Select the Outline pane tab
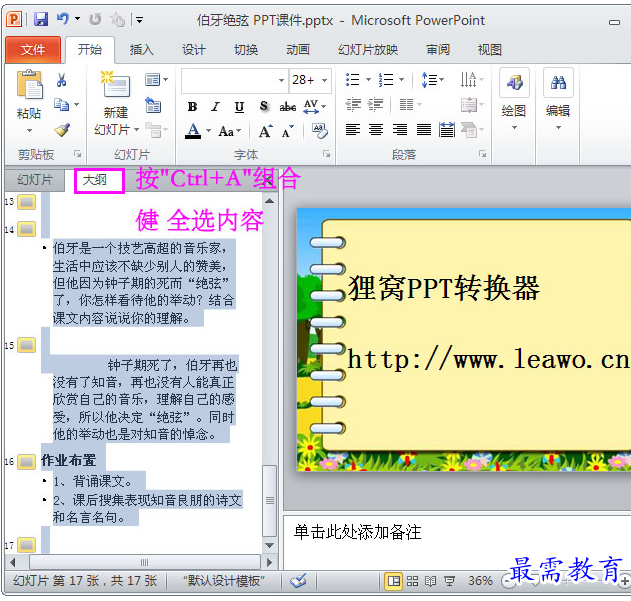Viewport: 631px width, 601px height. [95, 180]
